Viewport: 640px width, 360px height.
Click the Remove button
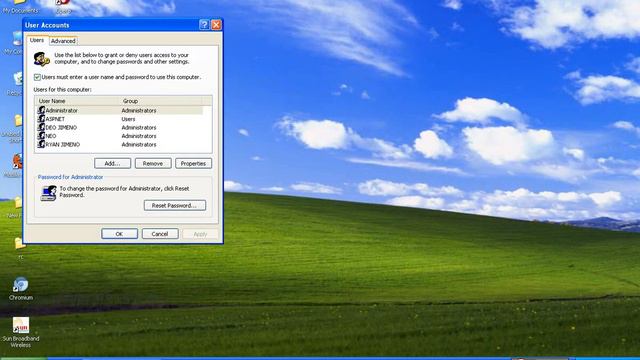[x=153, y=163]
